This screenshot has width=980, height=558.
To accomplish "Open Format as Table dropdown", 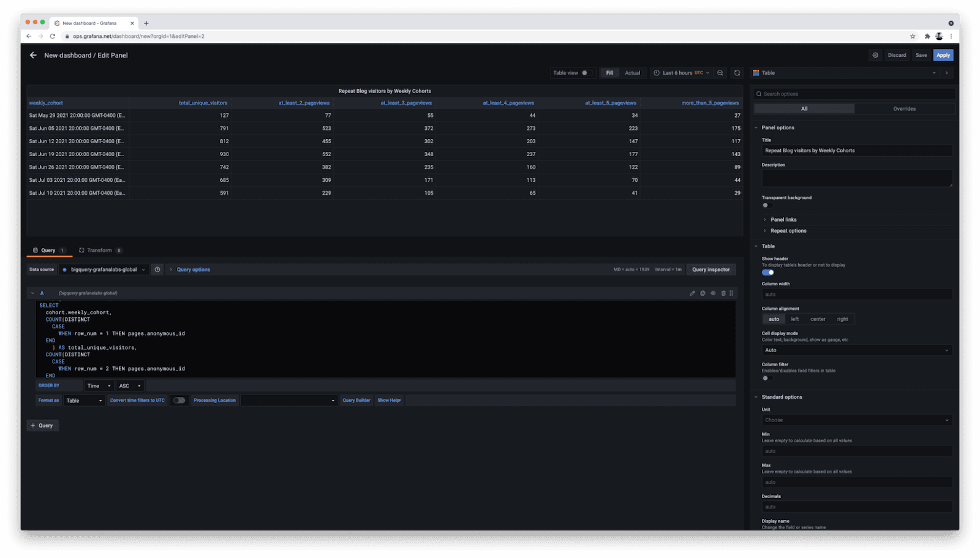I will pos(84,401).
